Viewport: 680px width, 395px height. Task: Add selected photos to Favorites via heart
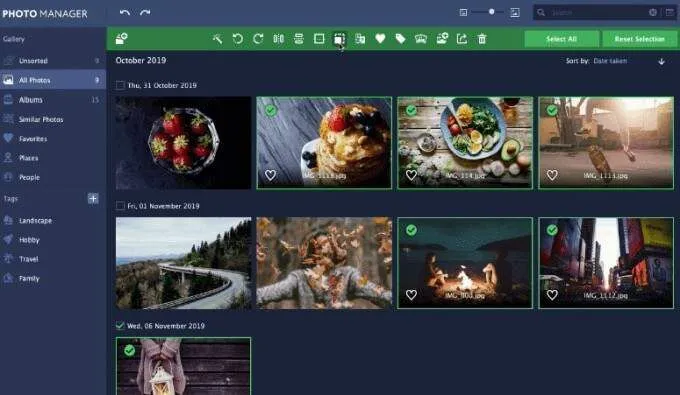(x=380, y=39)
